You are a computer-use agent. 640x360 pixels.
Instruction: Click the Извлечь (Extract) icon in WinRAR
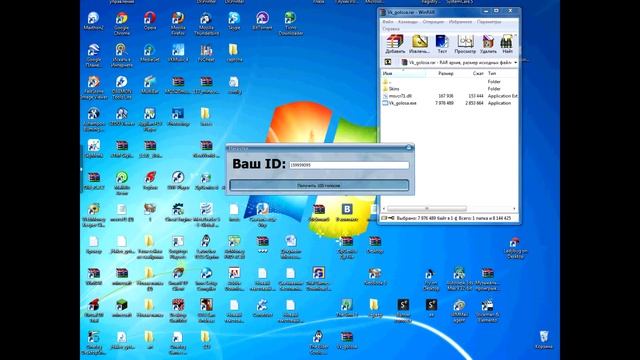click(x=419, y=44)
